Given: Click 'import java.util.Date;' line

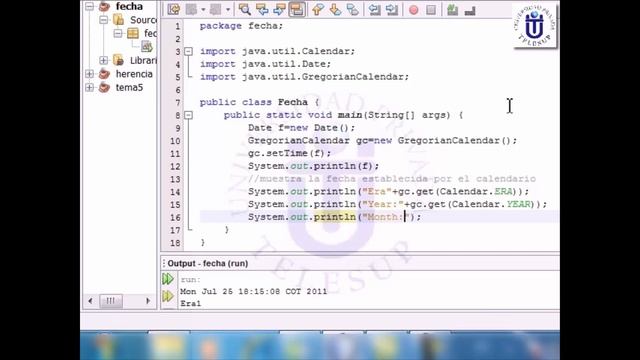Looking at the screenshot, I should [x=265, y=64].
